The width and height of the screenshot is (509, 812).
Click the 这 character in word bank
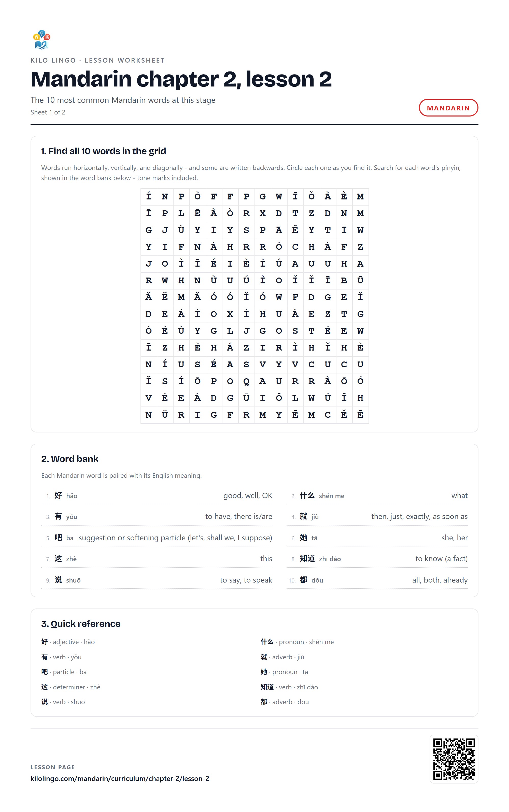(58, 559)
